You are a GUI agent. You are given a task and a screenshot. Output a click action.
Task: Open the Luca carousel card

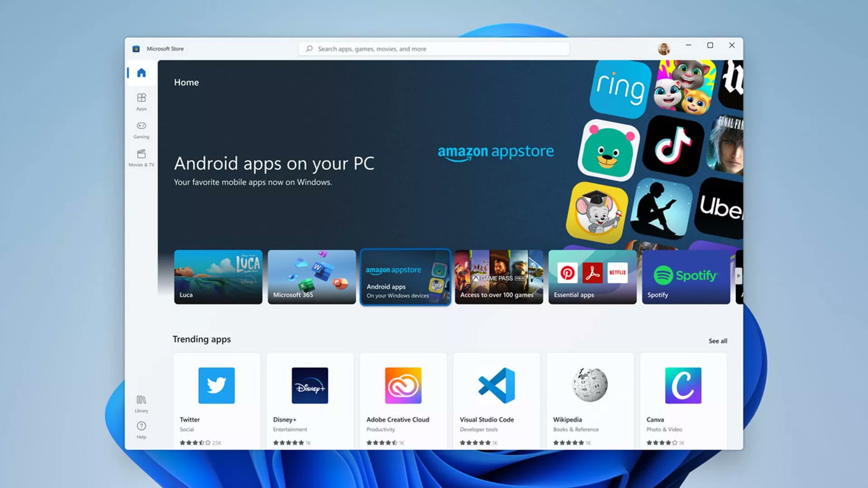pyautogui.click(x=218, y=277)
